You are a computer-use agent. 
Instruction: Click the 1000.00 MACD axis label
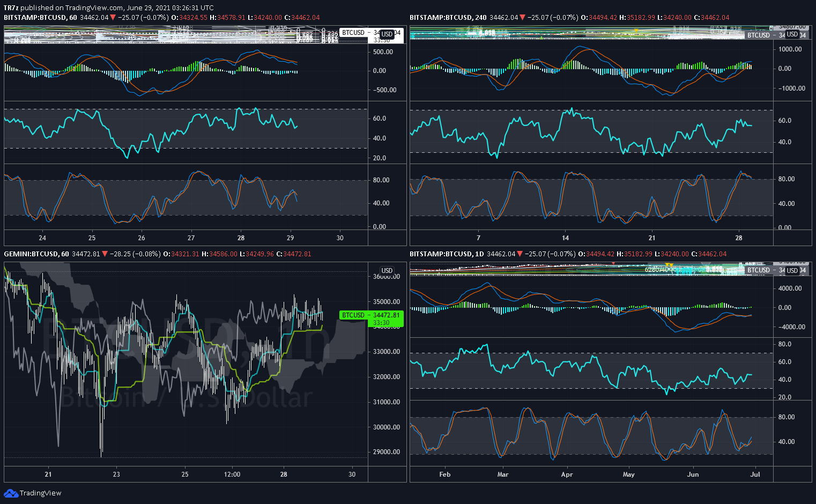click(790, 49)
